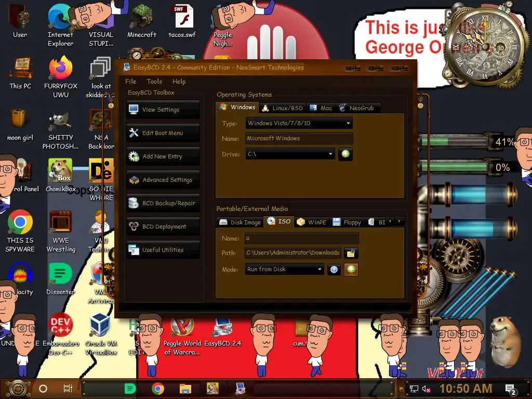Open Advanced Settings in EasyBCD
532x399 pixels.
(x=163, y=180)
